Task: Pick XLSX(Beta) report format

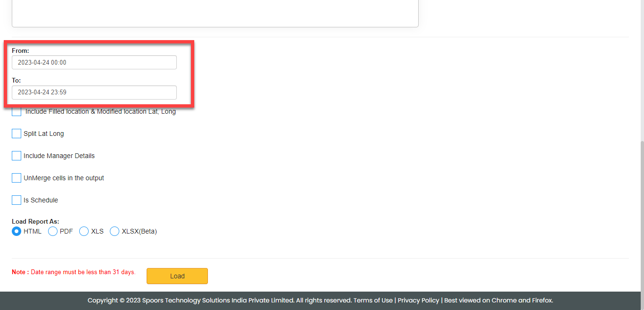Action: point(115,231)
